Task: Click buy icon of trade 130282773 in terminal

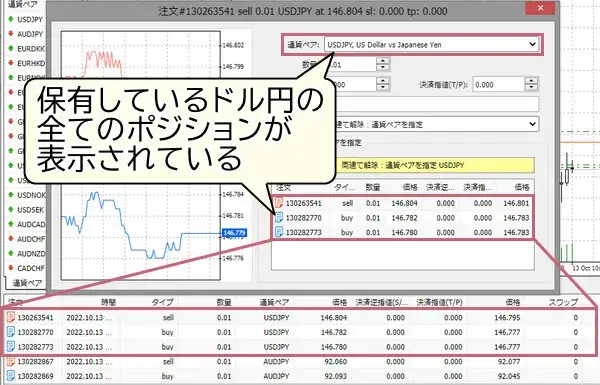Action: tap(11, 346)
